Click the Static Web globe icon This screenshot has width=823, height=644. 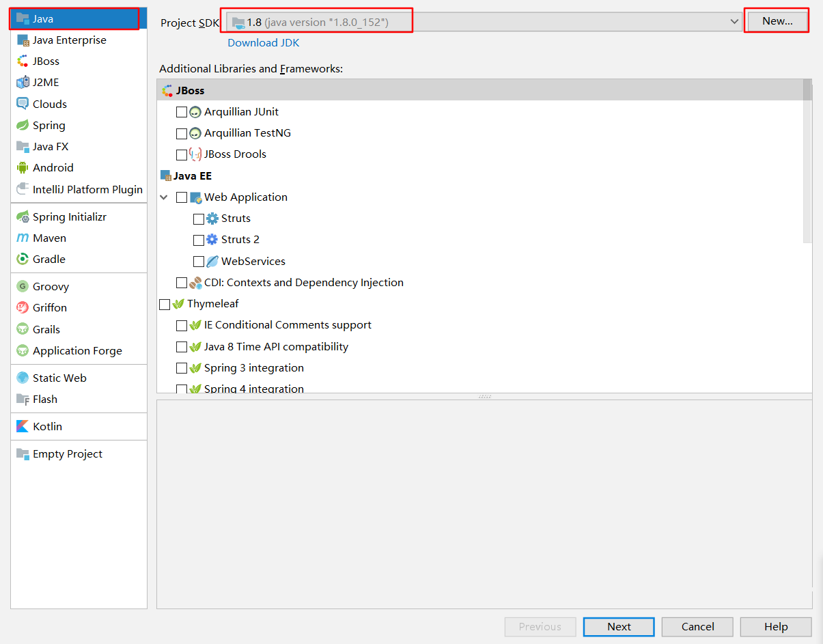coord(23,378)
